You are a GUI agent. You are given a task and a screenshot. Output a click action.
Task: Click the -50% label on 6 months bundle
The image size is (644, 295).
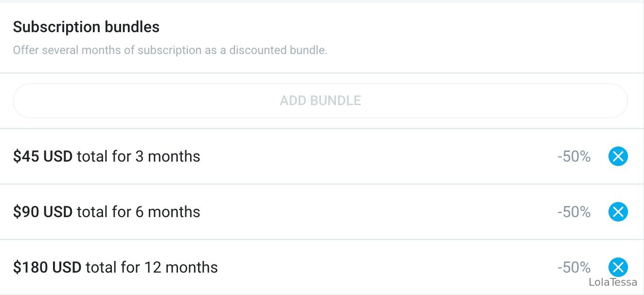coord(574,212)
